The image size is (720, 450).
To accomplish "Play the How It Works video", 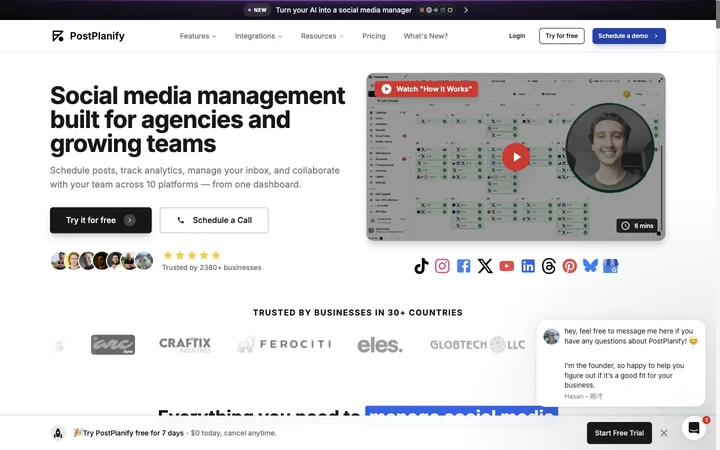I will [516, 157].
